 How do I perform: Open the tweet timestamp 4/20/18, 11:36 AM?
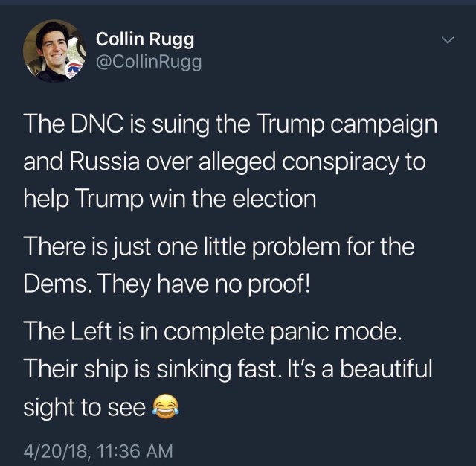pyautogui.click(x=98, y=450)
